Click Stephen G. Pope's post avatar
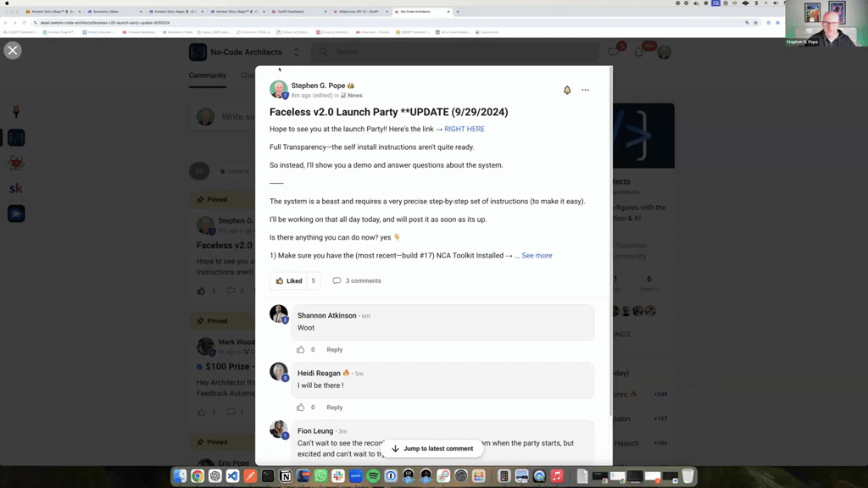The image size is (868, 488). pyautogui.click(x=278, y=89)
